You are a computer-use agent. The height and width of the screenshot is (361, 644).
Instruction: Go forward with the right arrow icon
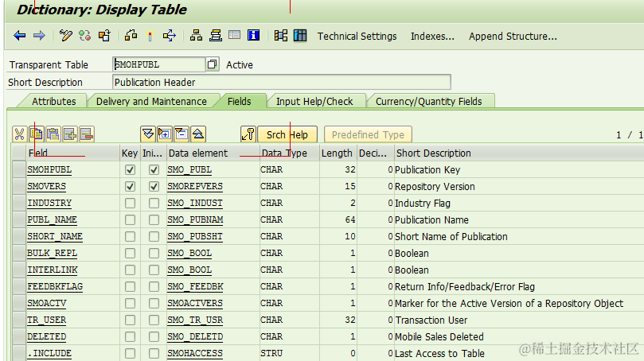coord(39,36)
